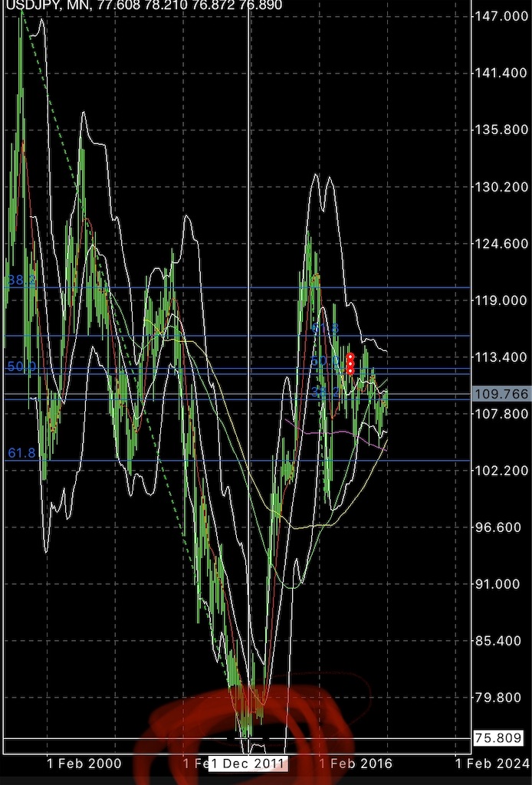Tap the highlighted current price tag 109.766
This screenshot has height=785, width=532.
[502, 394]
